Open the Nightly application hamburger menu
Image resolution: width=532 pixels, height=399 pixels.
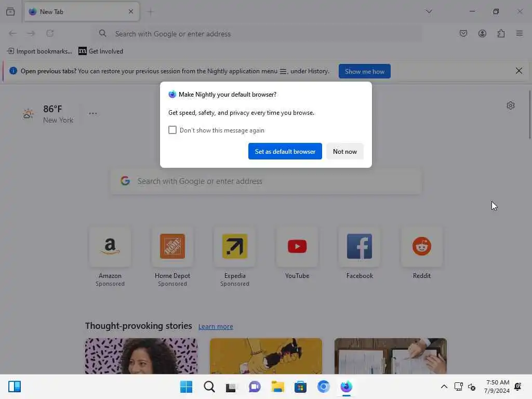(x=520, y=33)
